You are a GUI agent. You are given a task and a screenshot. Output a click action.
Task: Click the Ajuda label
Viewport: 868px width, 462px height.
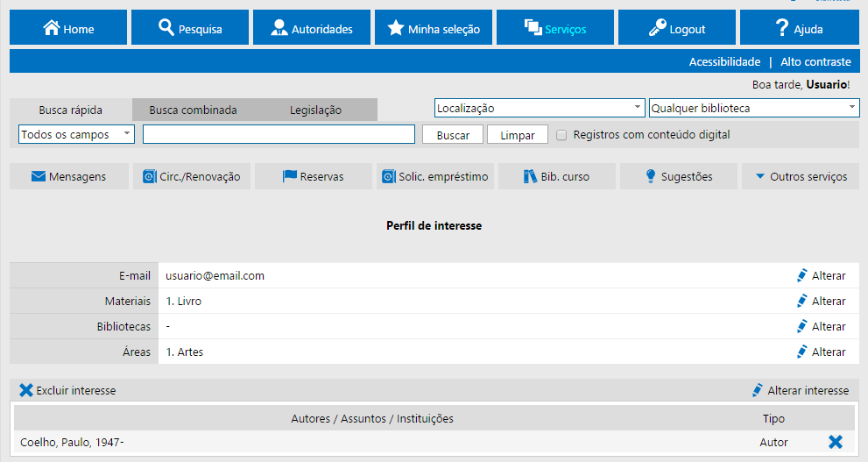pyautogui.click(x=808, y=29)
